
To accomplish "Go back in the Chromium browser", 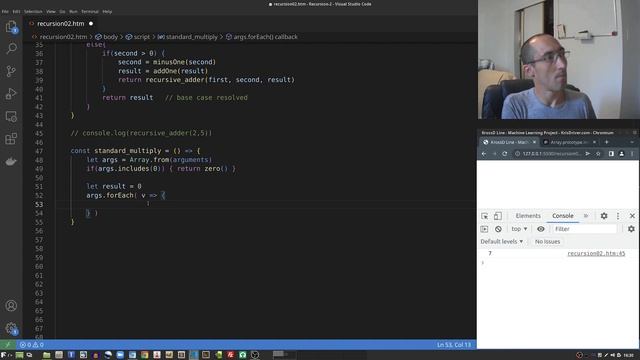I will [x=484, y=154].
